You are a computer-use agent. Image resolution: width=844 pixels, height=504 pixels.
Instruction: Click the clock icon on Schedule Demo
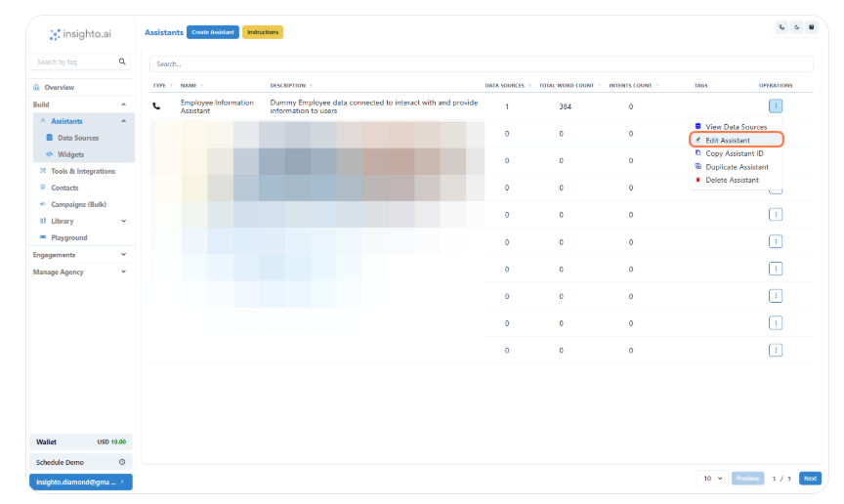click(x=122, y=462)
